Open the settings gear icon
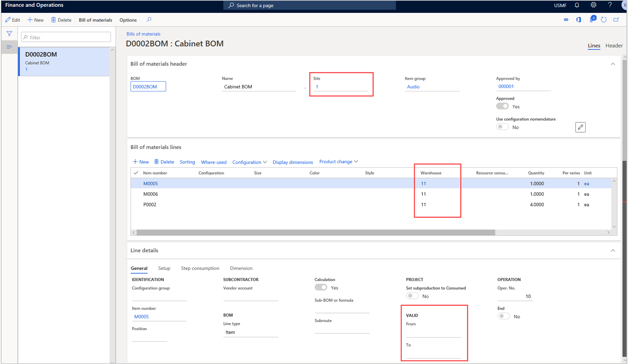The image size is (628, 364). 593,5
